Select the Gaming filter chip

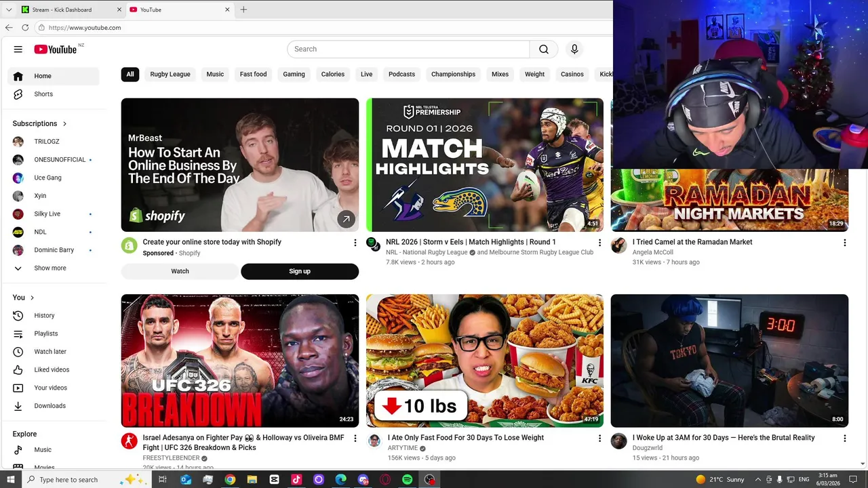tap(294, 75)
